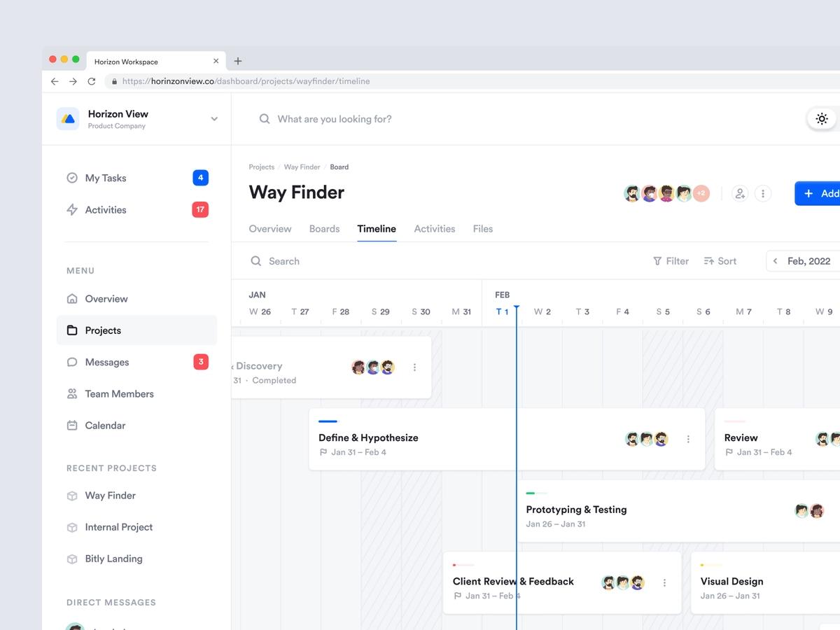Click the +2 more members avatar
Screen dimensions: 840x630
[701, 193]
